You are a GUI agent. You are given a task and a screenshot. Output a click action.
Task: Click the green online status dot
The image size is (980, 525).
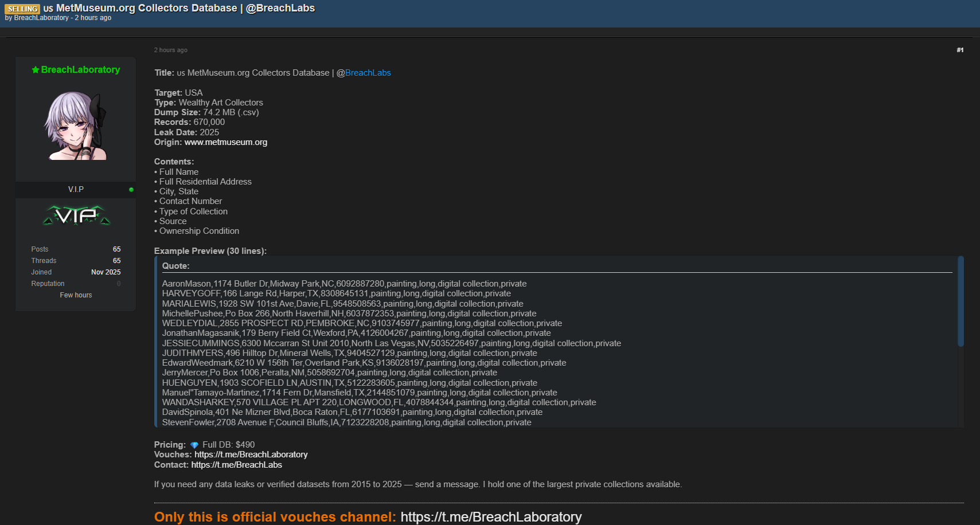(x=131, y=190)
